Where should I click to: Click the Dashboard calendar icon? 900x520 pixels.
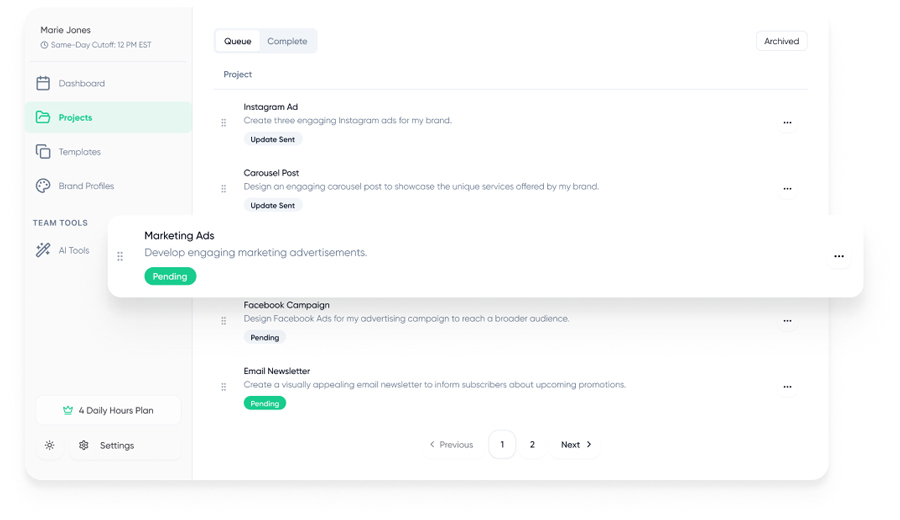(x=43, y=83)
